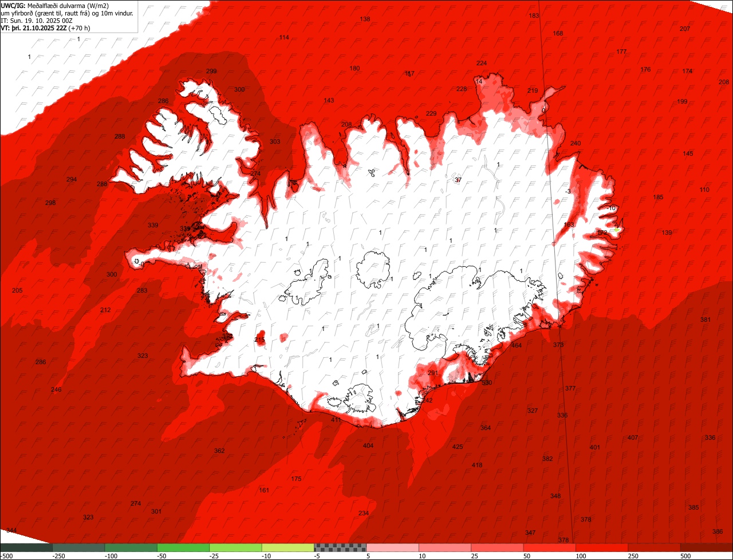Click the map value 183
The height and width of the screenshot is (560, 733).
click(x=534, y=15)
